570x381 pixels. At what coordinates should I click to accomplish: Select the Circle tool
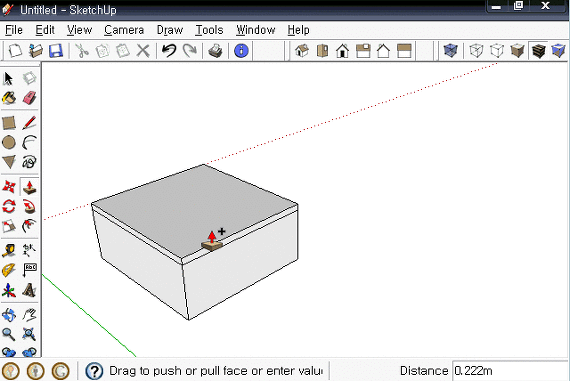click(9, 143)
